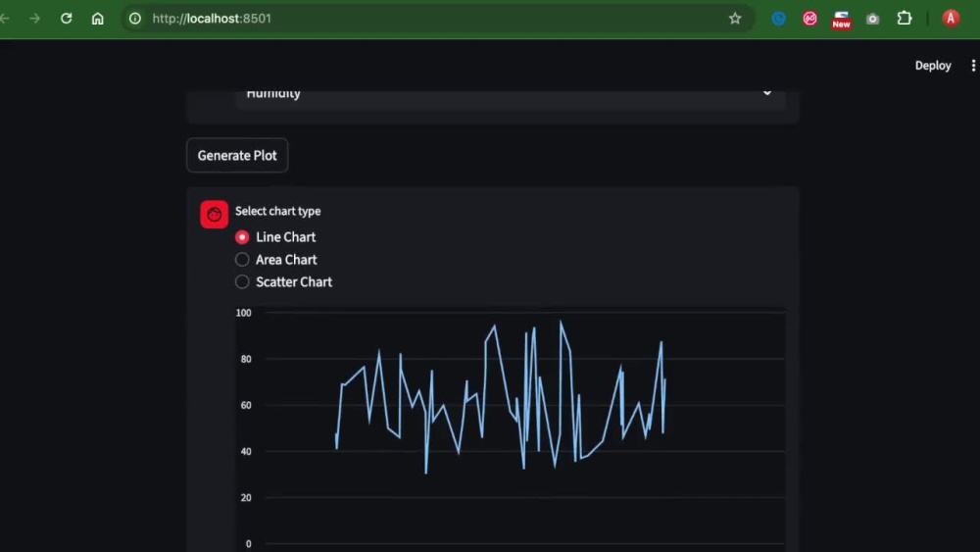This screenshot has height=552, width=980.
Task: Open the camera screenshot extension icon
Action: pos(872,19)
